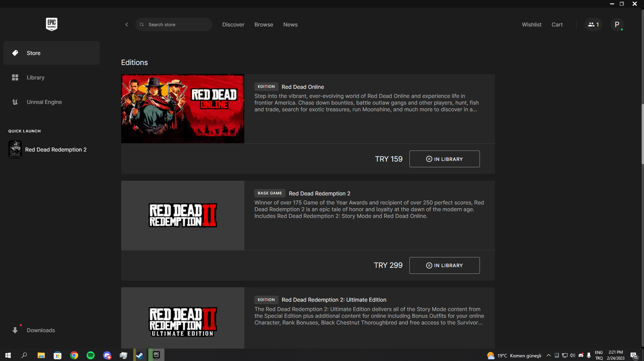Open Spotify from taskbar
The image size is (644, 361).
coord(91,355)
